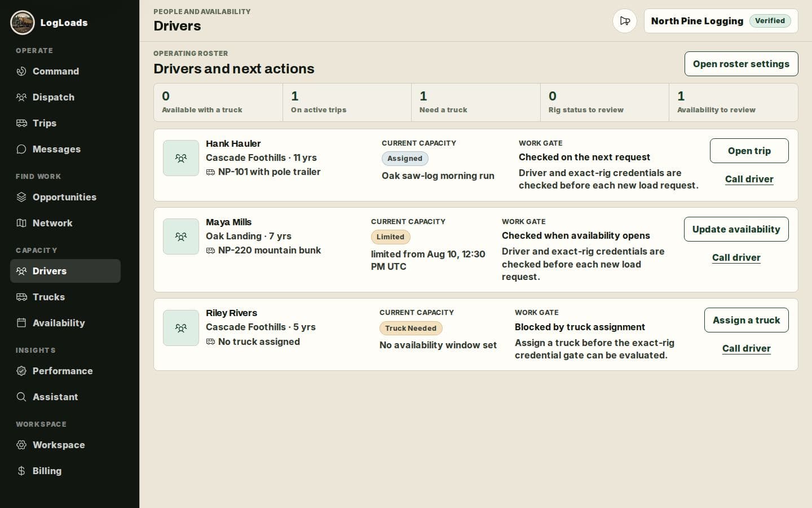This screenshot has height=508, width=812.
Task: Click the Trucks icon in sidebar
Action: coord(21,297)
